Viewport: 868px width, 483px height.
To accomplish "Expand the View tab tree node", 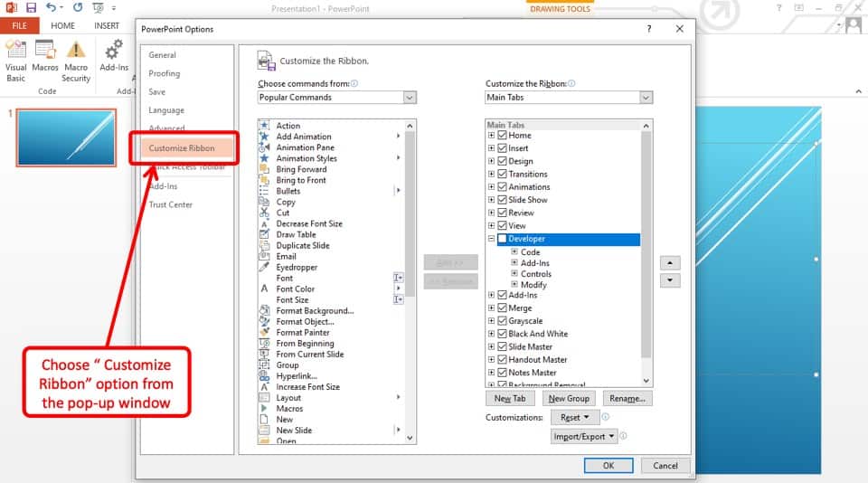I will point(491,225).
